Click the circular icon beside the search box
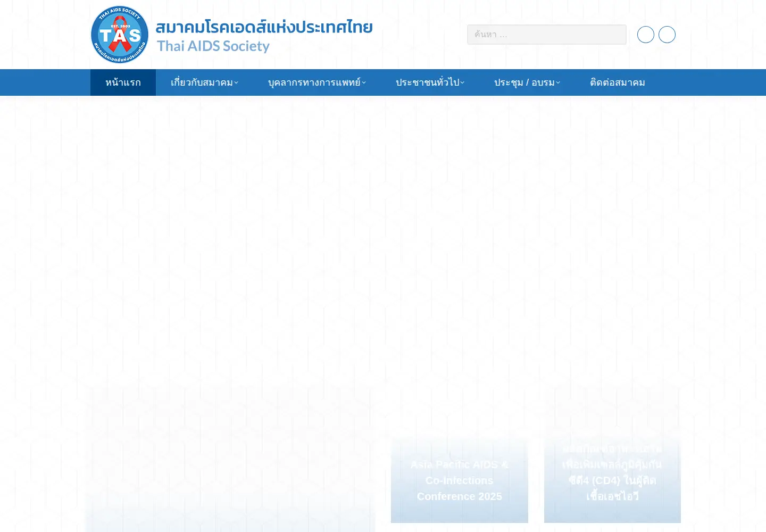766x532 pixels. pos(646,35)
